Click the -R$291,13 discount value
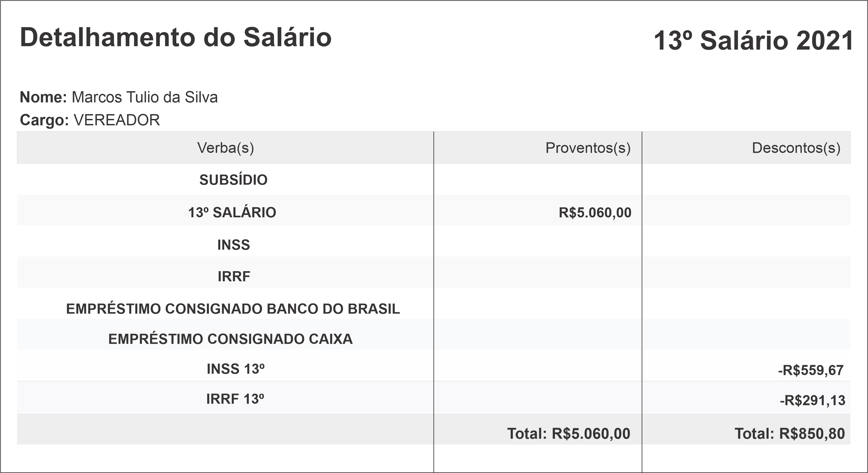 [812, 400]
